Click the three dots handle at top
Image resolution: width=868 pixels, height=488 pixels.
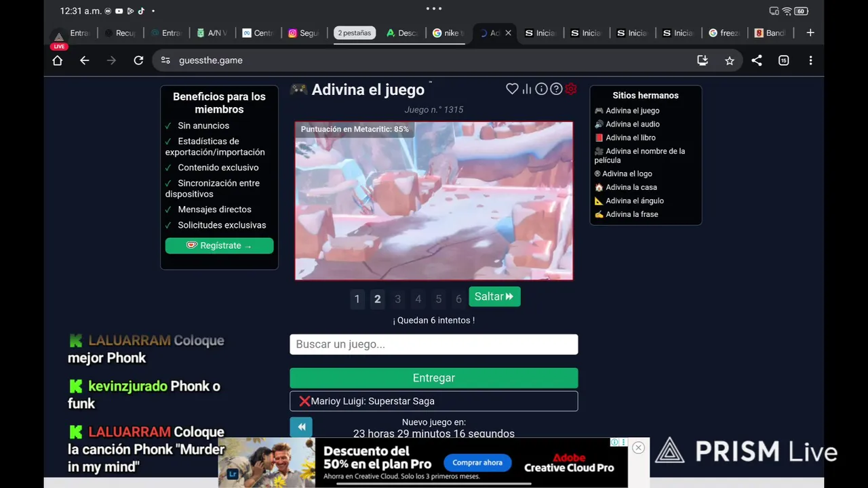click(x=434, y=9)
